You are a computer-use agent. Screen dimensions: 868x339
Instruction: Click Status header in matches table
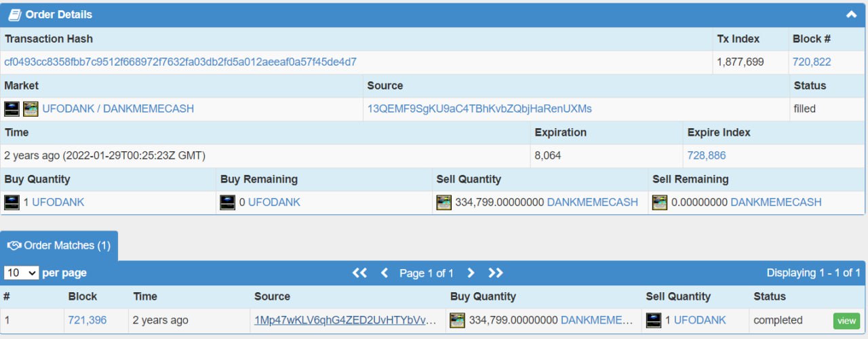[770, 296]
